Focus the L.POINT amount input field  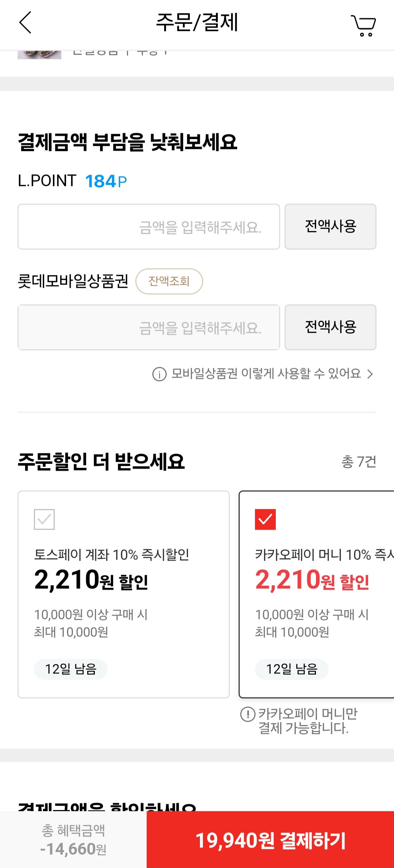[149, 227]
